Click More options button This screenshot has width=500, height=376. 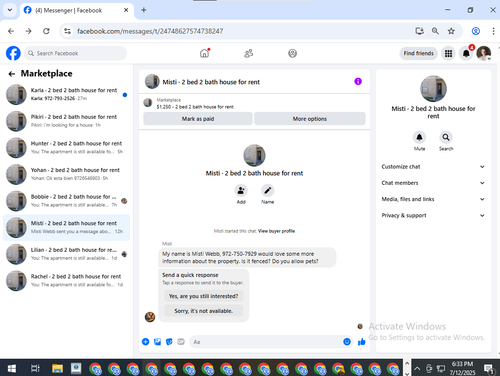(x=310, y=119)
